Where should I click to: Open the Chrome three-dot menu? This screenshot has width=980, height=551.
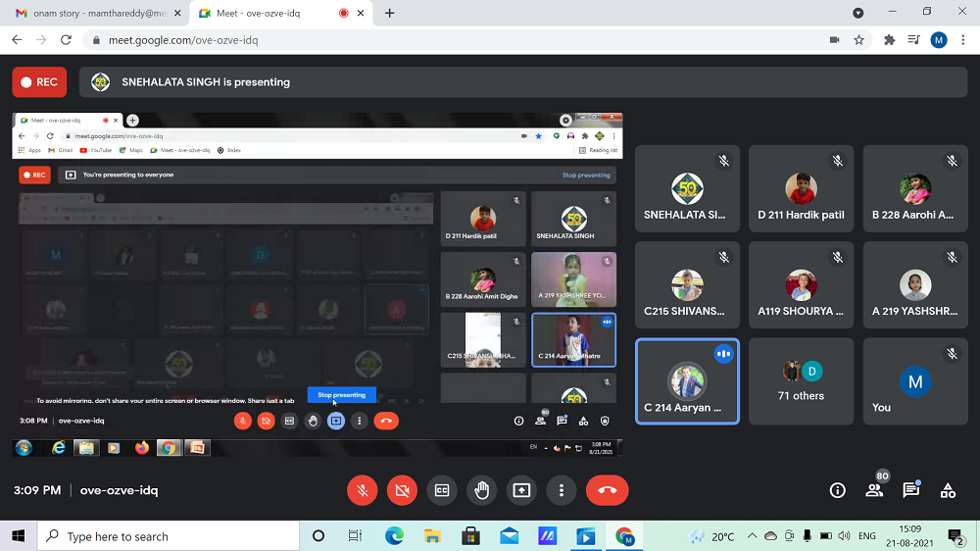click(x=964, y=40)
